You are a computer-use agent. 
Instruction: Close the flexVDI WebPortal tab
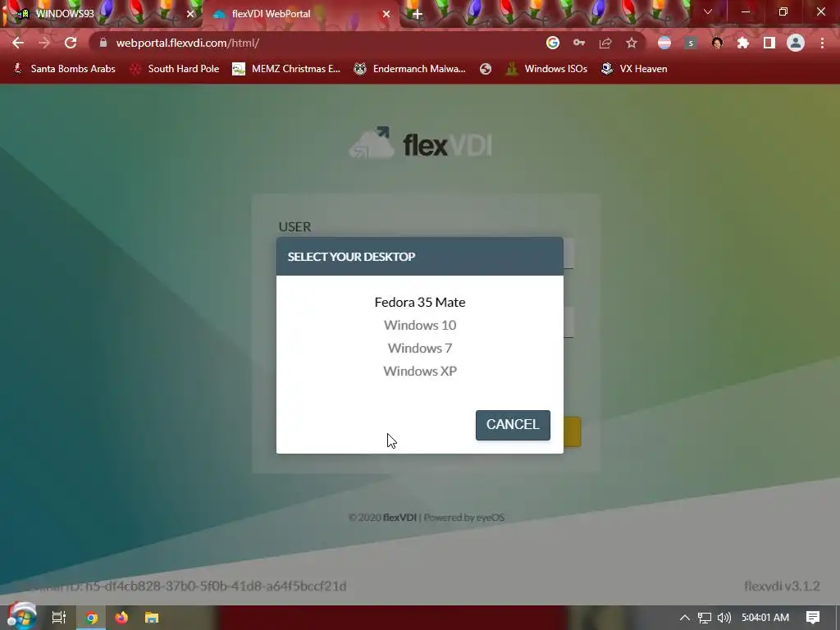click(386, 14)
